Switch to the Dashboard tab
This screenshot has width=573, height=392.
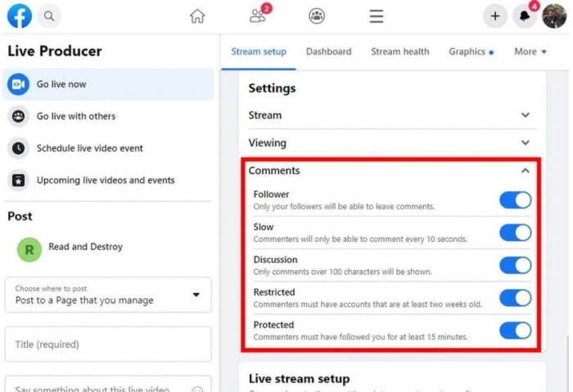click(x=328, y=52)
